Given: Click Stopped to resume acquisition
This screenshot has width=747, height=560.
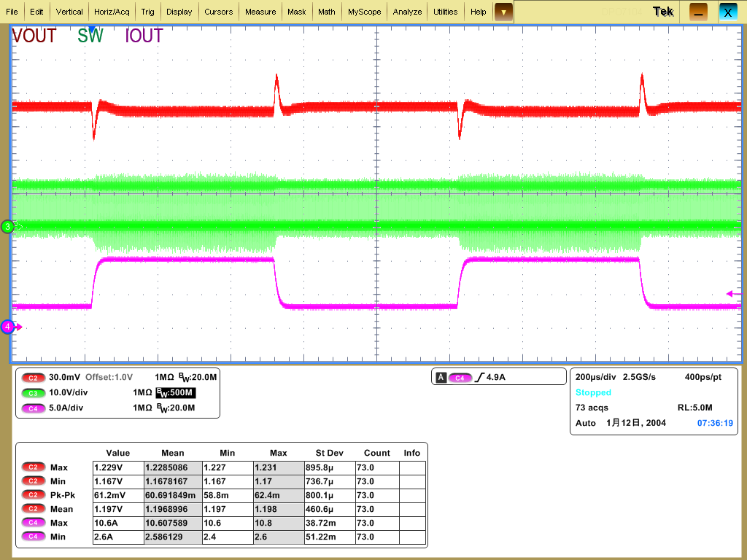Looking at the screenshot, I should pos(593,392).
